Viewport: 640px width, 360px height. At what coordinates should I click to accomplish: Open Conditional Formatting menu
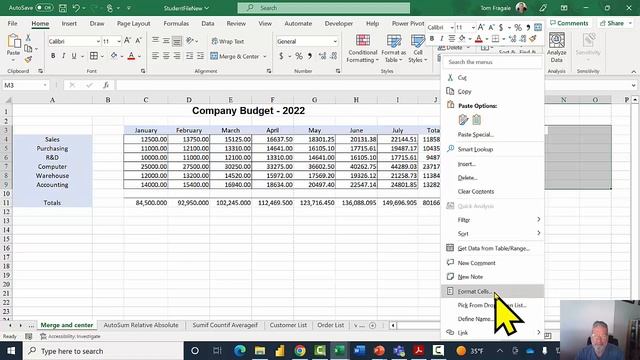[x=362, y=48]
